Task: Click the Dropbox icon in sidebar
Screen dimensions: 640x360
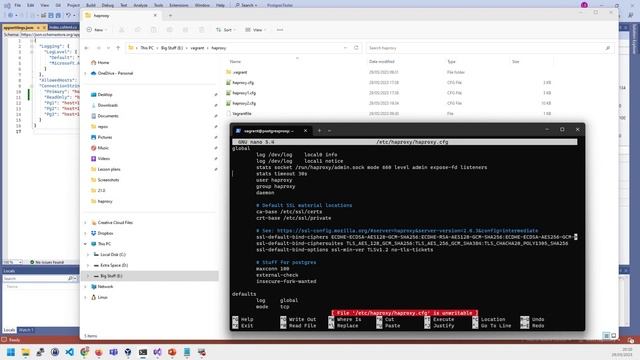Action: coord(93,233)
